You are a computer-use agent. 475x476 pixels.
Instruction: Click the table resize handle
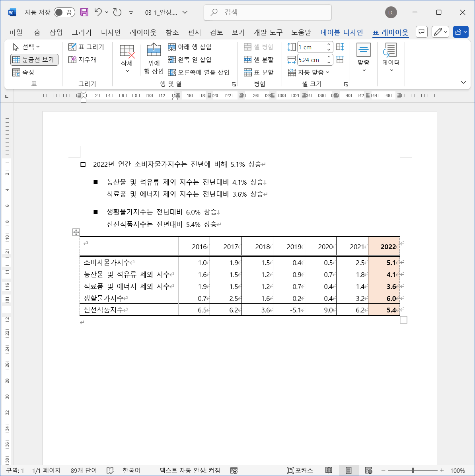403,320
